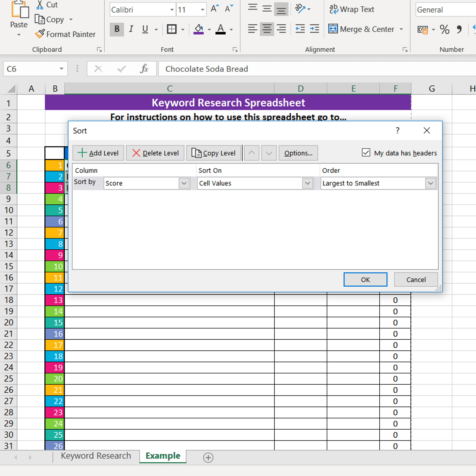Toggle Italic formatting
The width and height of the screenshot is (476, 476).
[x=131, y=29]
